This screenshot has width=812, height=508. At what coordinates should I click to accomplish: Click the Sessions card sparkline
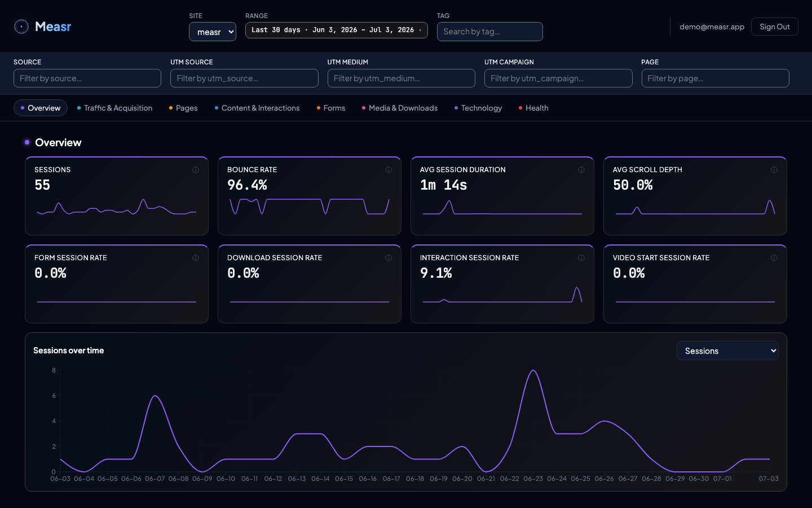tap(117, 207)
